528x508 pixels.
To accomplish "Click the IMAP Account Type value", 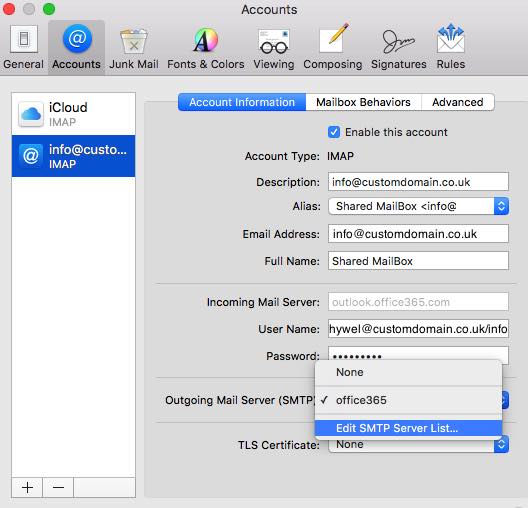I will 340,156.
